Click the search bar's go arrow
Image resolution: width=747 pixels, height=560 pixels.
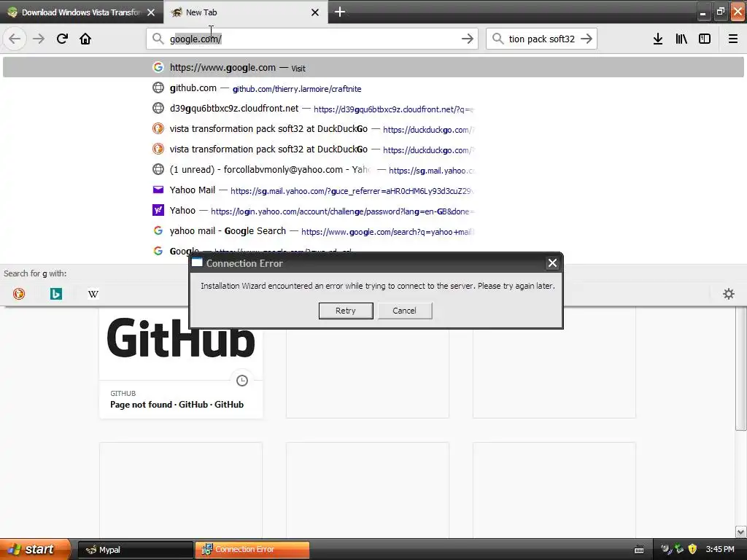(x=587, y=39)
